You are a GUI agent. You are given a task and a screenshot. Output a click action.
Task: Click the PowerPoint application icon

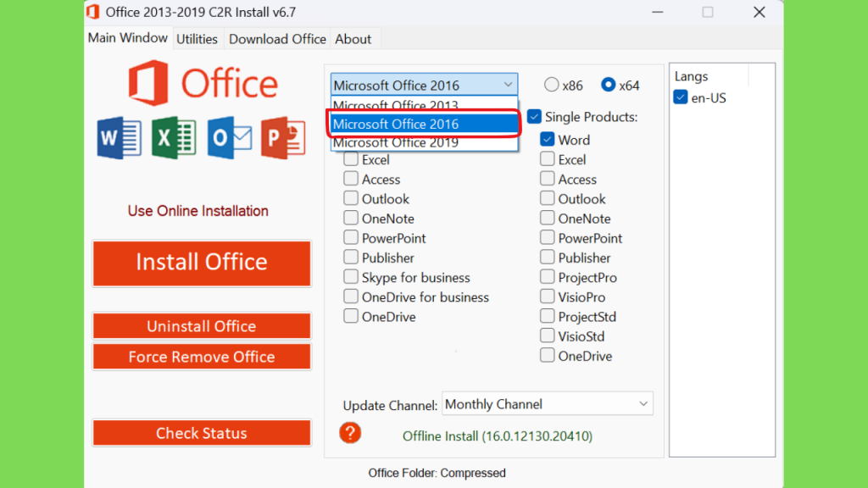pos(283,138)
